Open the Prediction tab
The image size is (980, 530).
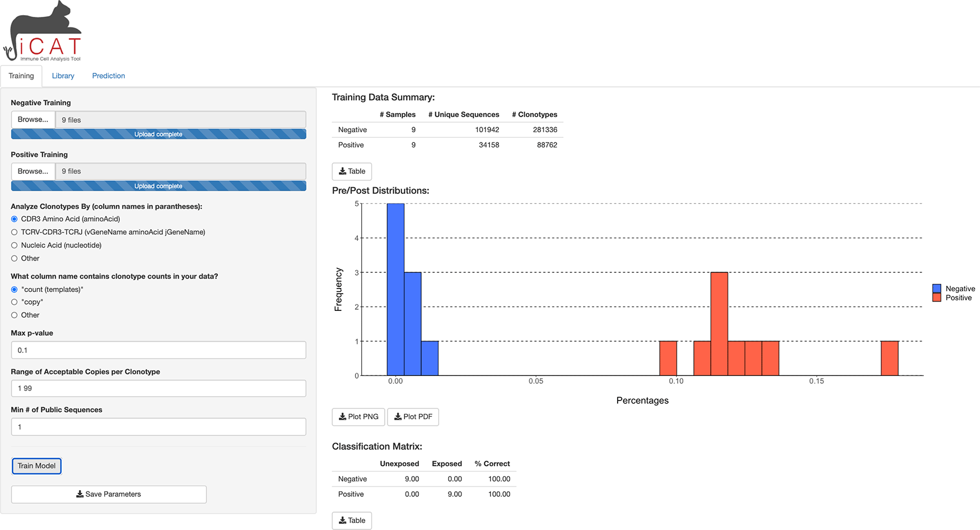click(108, 76)
